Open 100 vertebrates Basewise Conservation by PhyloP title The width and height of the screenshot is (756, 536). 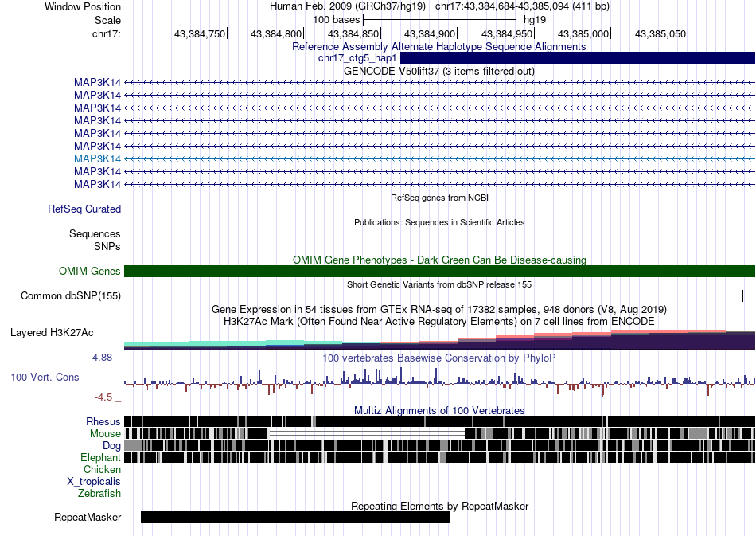point(439,358)
